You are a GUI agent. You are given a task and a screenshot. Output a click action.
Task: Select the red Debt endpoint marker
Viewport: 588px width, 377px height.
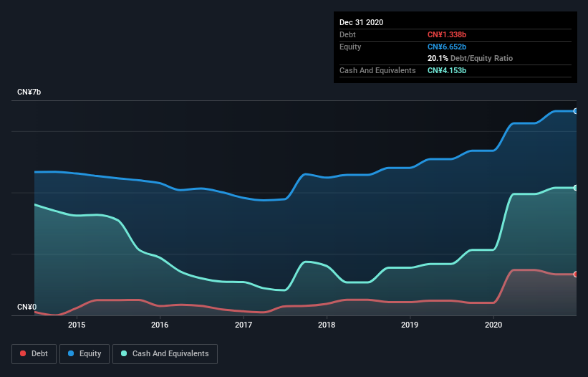click(576, 275)
